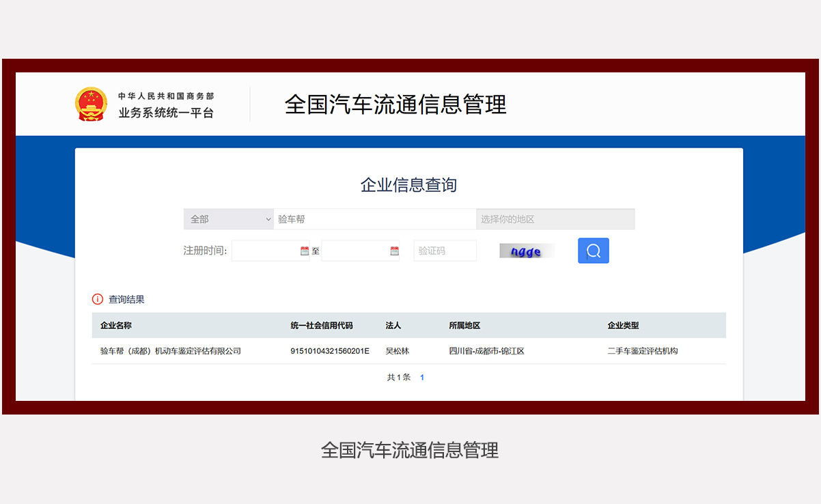Click the 统一社会信用代码 column header
The width and height of the screenshot is (821, 504).
(322, 326)
